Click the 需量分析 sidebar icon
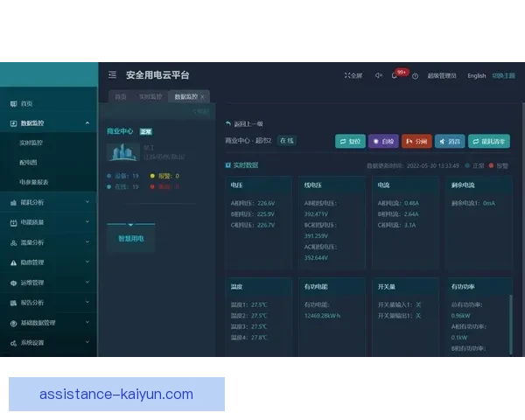The height and width of the screenshot is (420, 525). pyautogui.click(x=13, y=243)
